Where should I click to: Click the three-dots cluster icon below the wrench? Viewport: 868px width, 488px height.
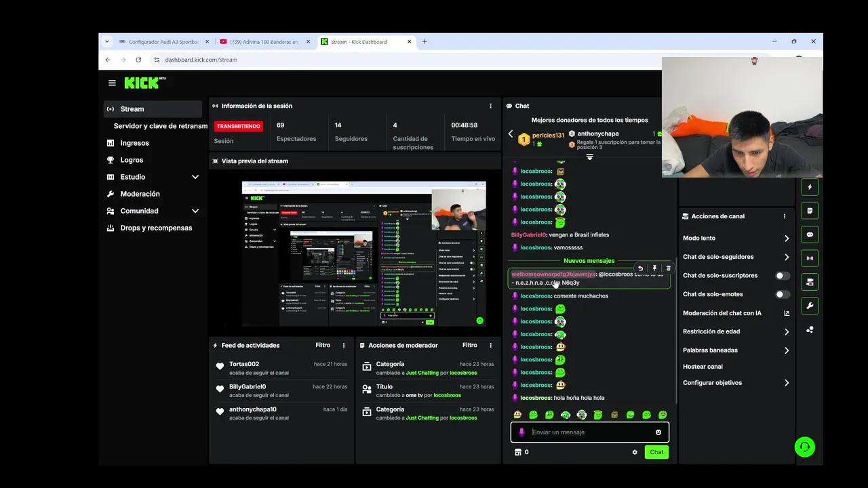810,330
